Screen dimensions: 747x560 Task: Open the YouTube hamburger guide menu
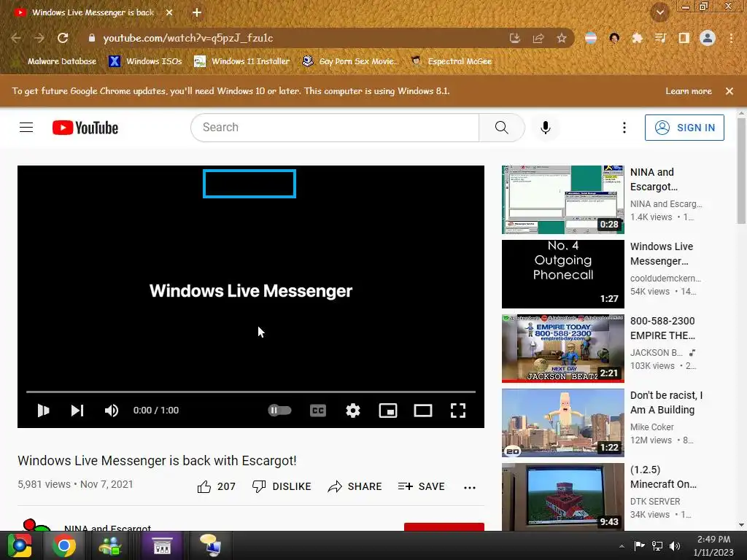coord(26,128)
